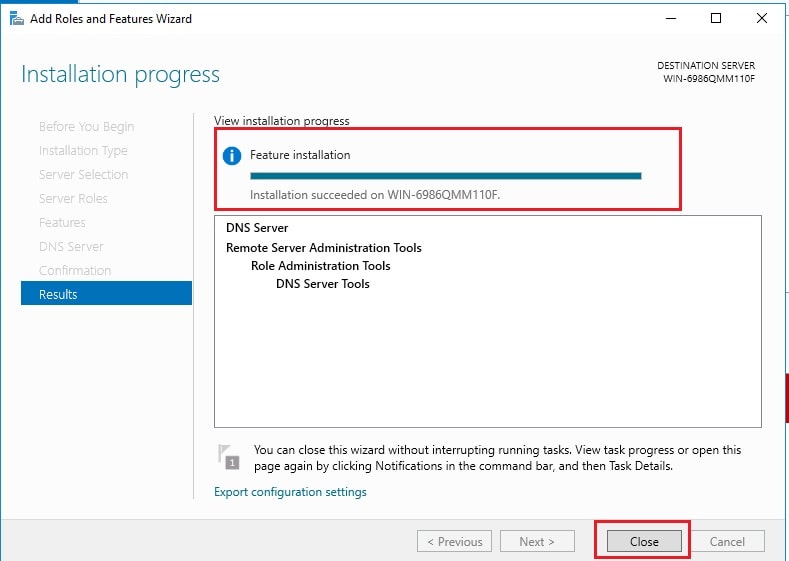Select the DNS Server step in sidebar
The image size is (789, 561).
[71, 247]
